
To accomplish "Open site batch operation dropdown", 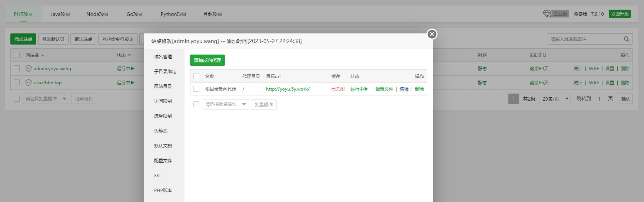I will coord(46,99).
